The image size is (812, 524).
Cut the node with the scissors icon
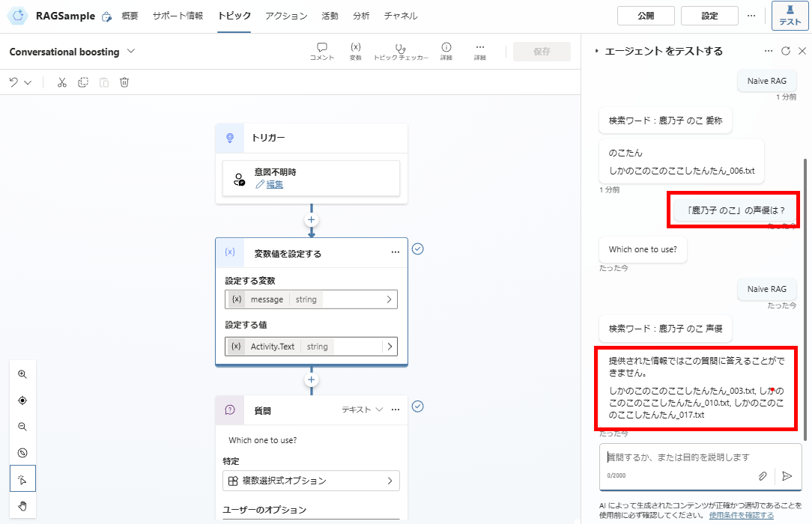click(x=61, y=82)
